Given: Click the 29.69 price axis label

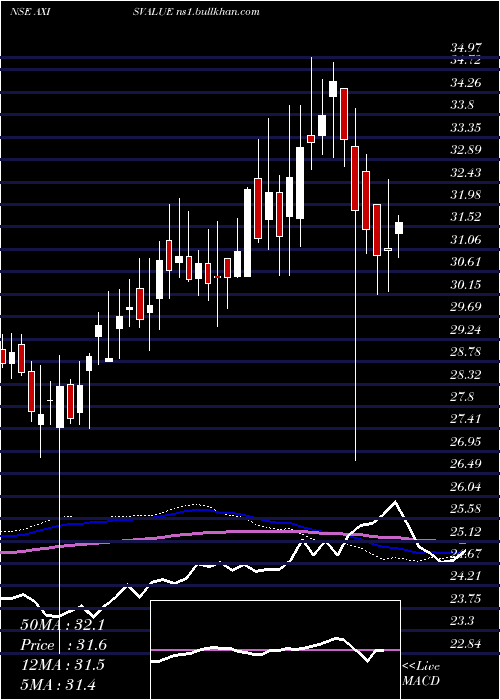Looking at the screenshot, I should click(x=466, y=307).
